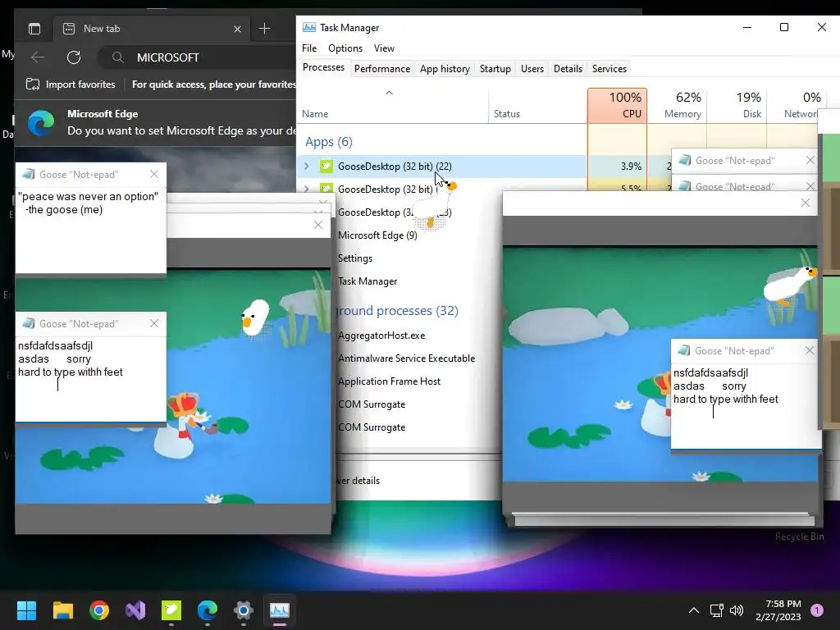This screenshot has width=840, height=630.
Task: Sort processes by the Name column
Action: pyautogui.click(x=393, y=106)
